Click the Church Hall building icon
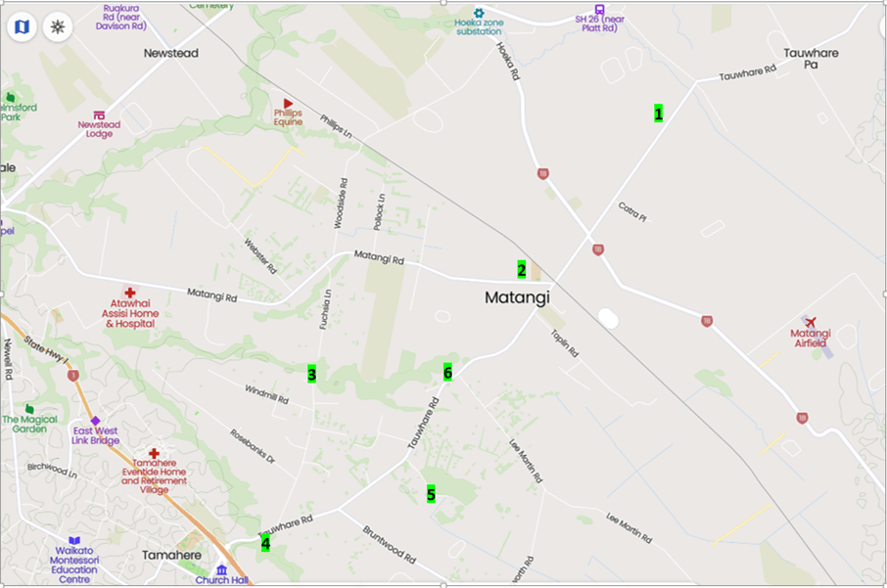This screenshot has width=887, height=588. (221, 569)
